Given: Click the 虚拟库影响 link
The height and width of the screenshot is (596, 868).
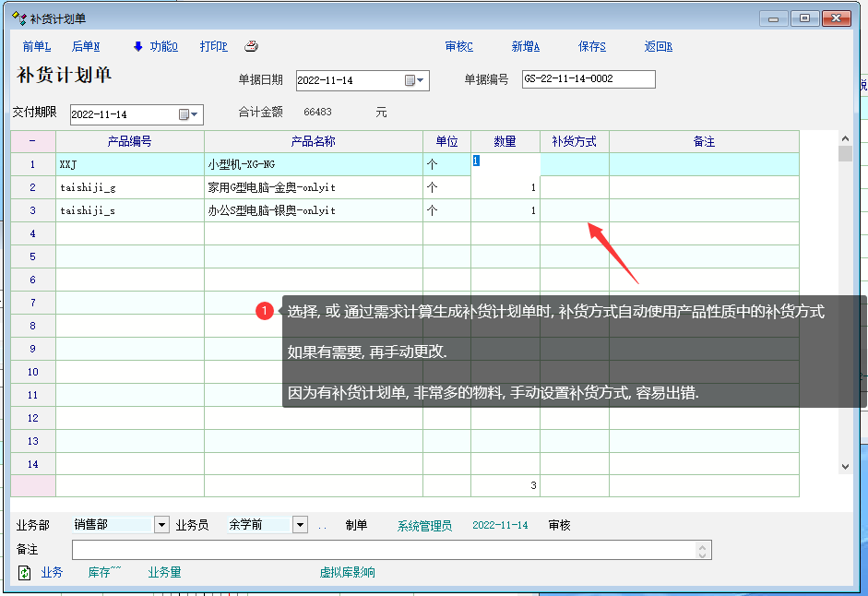Looking at the screenshot, I should [347, 573].
